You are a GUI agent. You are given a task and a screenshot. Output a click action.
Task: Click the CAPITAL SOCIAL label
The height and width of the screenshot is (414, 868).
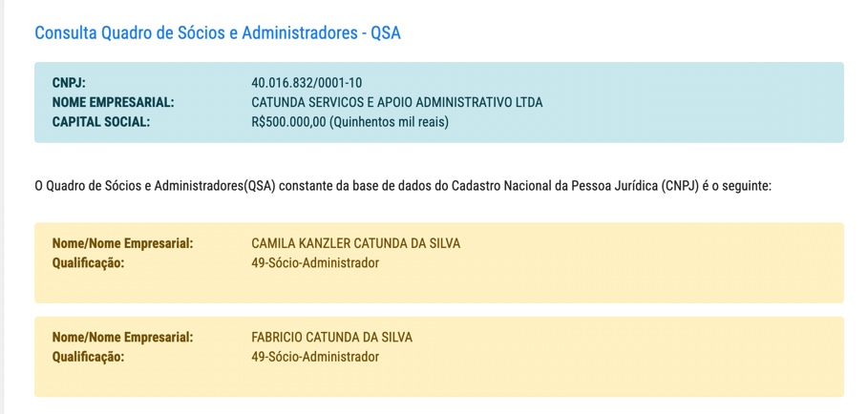pyautogui.click(x=101, y=122)
